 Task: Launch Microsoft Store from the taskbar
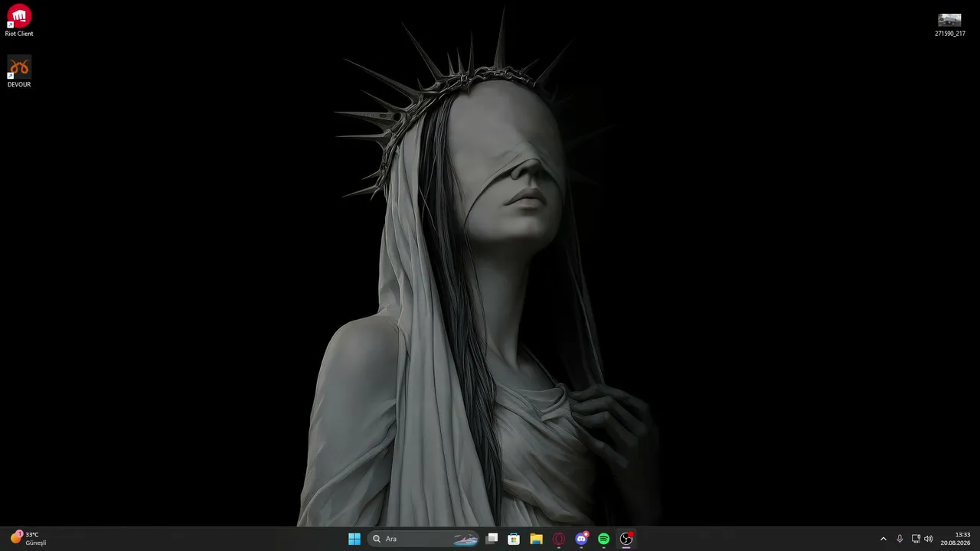[514, 539]
